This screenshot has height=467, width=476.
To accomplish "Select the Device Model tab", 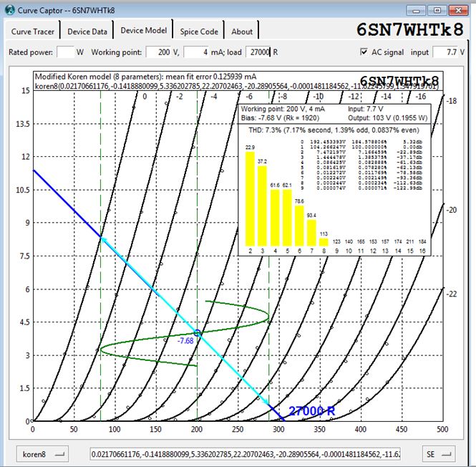I will pos(144,30).
